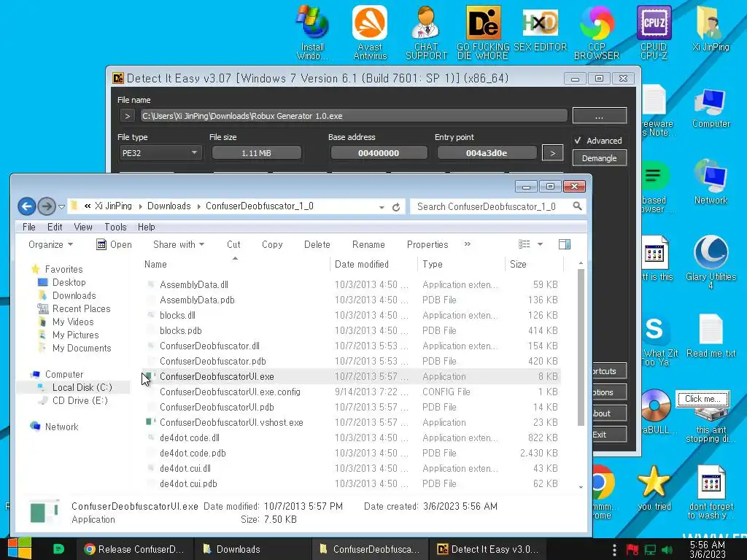Select the de4dot.code.dll file

pos(352,437)
